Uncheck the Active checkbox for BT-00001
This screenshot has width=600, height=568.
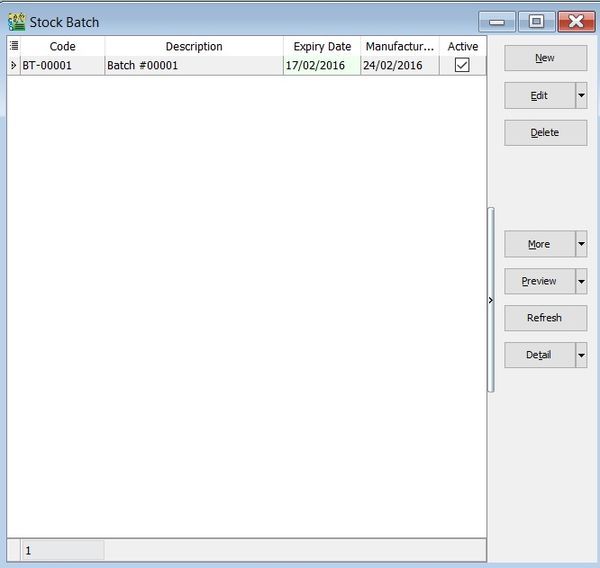(x=462, y=66)
